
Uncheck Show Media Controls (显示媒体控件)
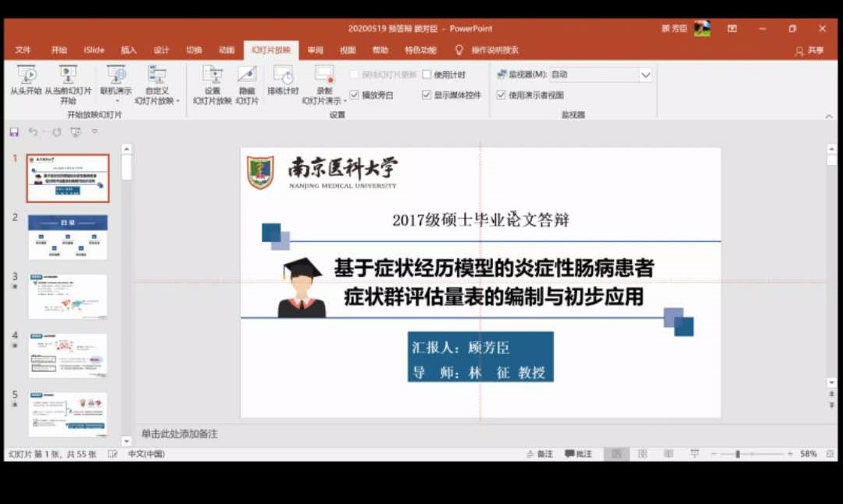427,95
